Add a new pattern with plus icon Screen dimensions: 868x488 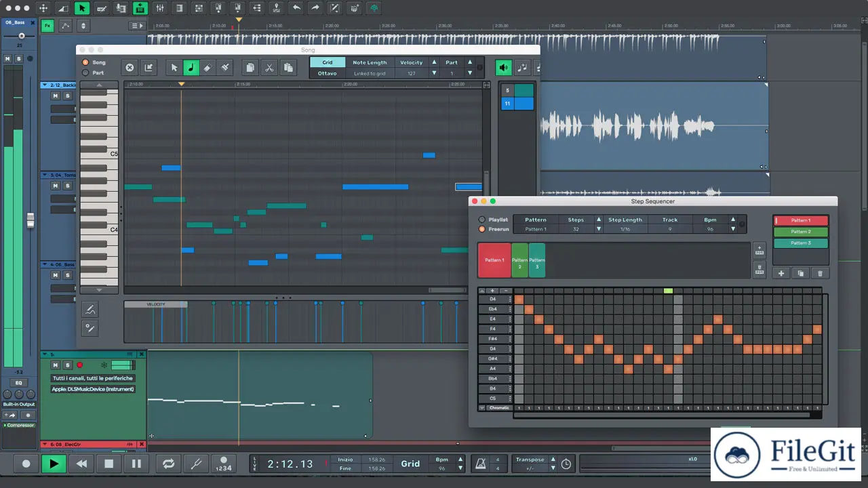point(781,273)
